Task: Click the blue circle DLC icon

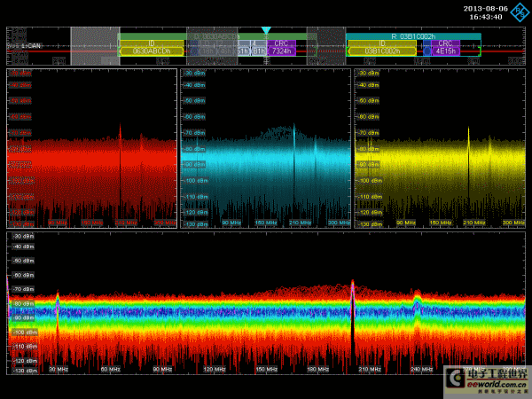Action: [426, 51]
